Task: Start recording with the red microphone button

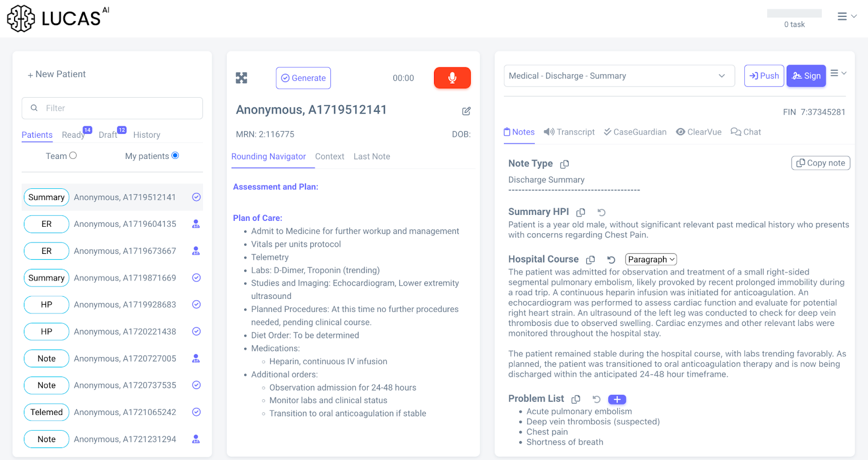Action: point(452,78)
